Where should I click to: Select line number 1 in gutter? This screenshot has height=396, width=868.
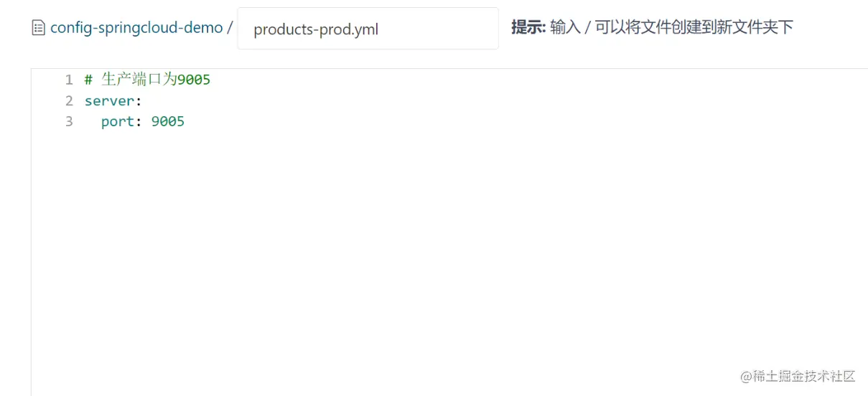[x=69, y=80]
